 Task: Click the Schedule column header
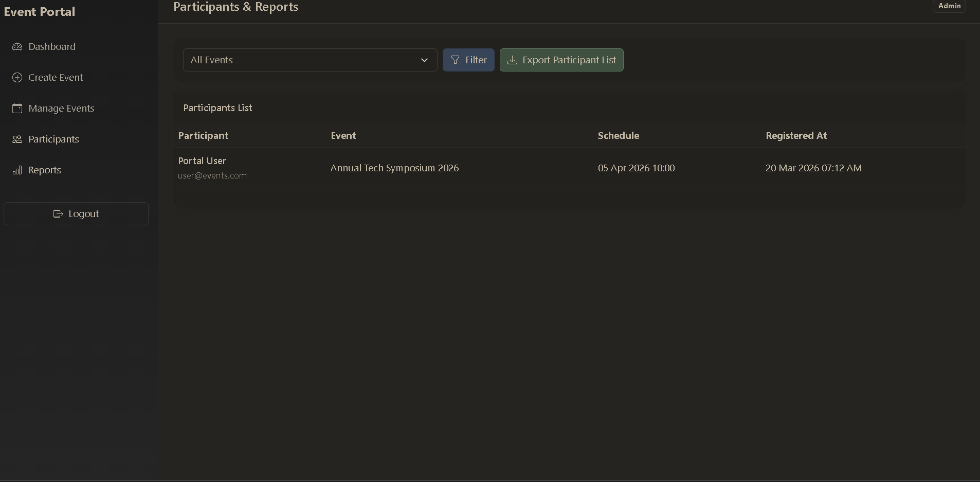[x=619, y=136]
